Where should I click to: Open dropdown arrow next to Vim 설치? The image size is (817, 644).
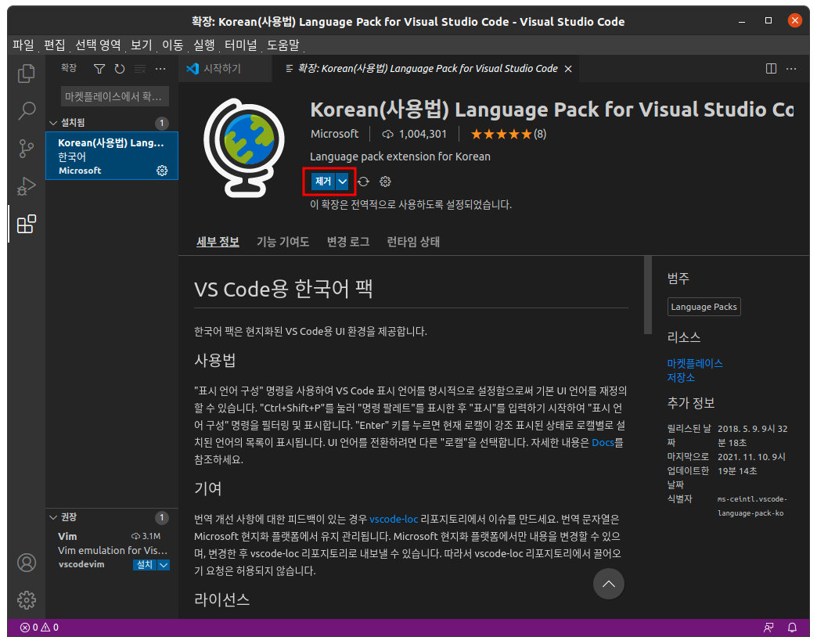click(164, 565)
